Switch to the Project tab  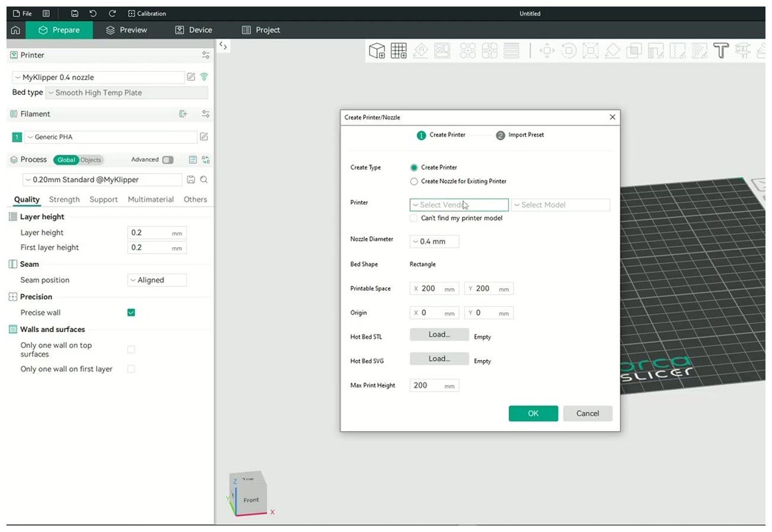[x=261, y=30]
